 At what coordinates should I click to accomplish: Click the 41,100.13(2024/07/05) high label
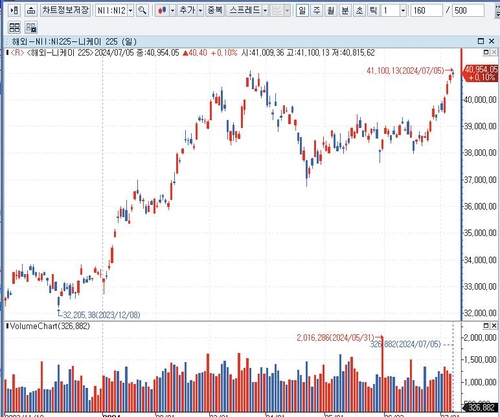click(x=405, y=70)
